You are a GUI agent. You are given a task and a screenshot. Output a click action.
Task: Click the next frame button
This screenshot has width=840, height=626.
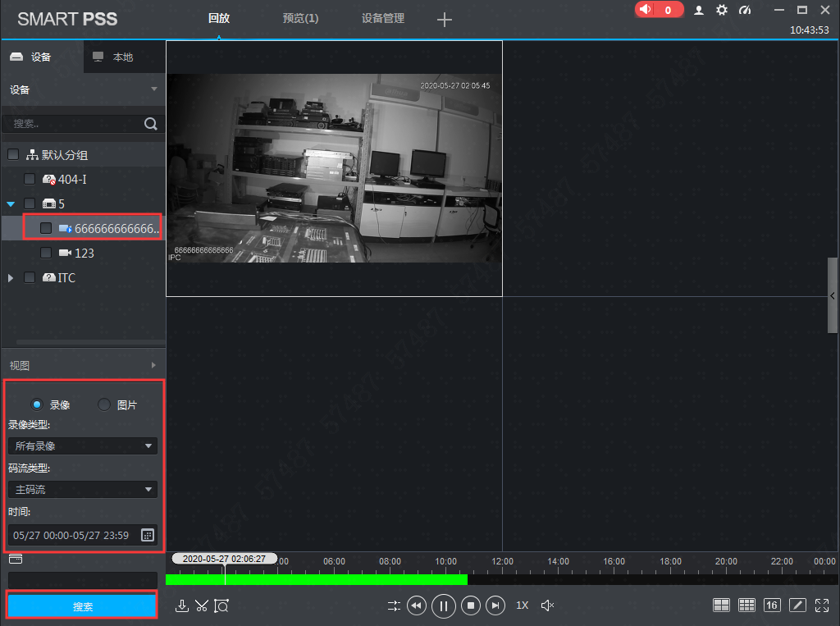coord(495,605)
